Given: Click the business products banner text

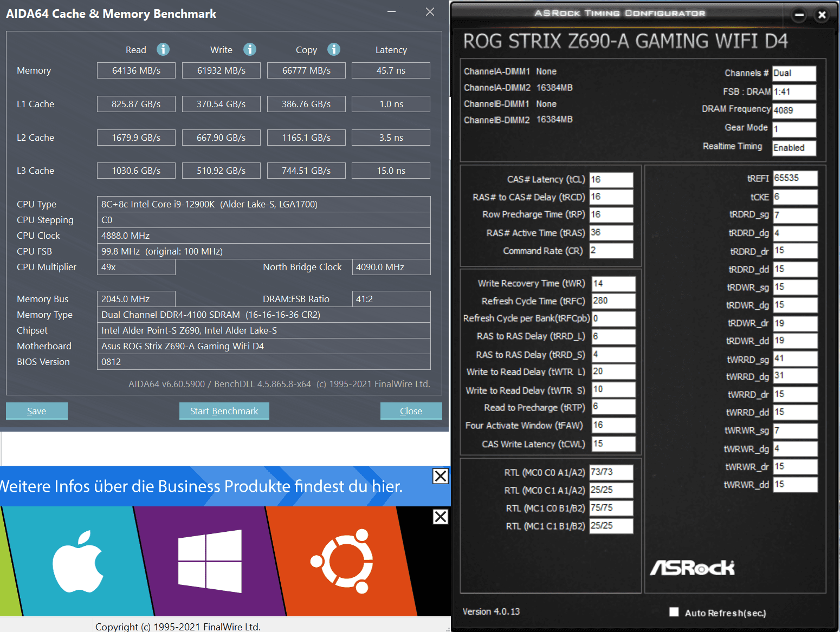Looking at the screenshot, I should pyautogui.click(x=201, y=486).
